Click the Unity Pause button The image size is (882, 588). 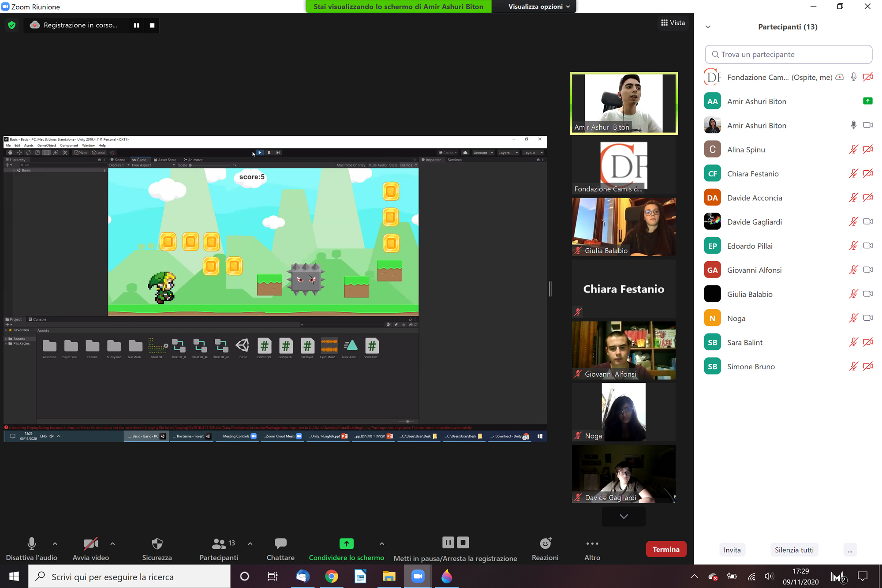[x=269, y=153]
